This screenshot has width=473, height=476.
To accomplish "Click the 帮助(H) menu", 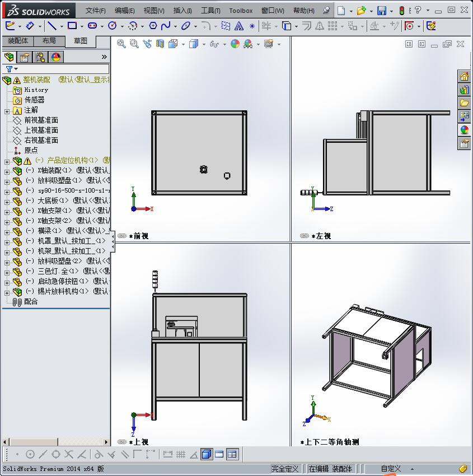I will (304, 11).
